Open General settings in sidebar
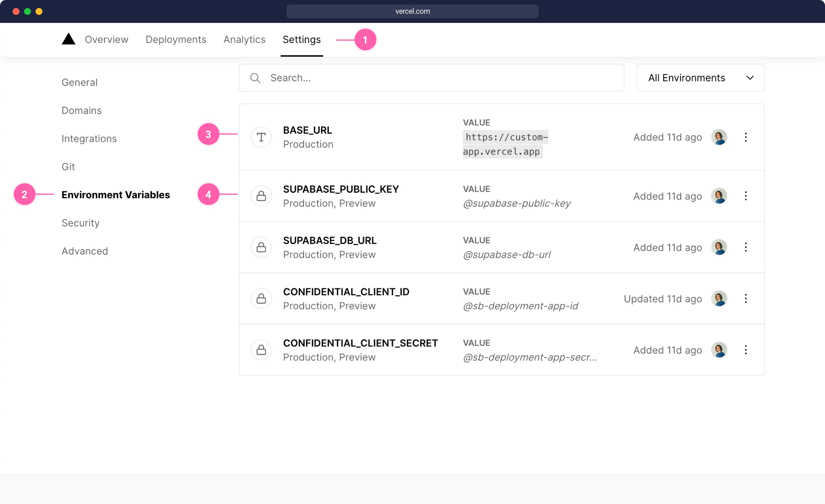This screenshot has width=825, height=504. click(79, 82)
